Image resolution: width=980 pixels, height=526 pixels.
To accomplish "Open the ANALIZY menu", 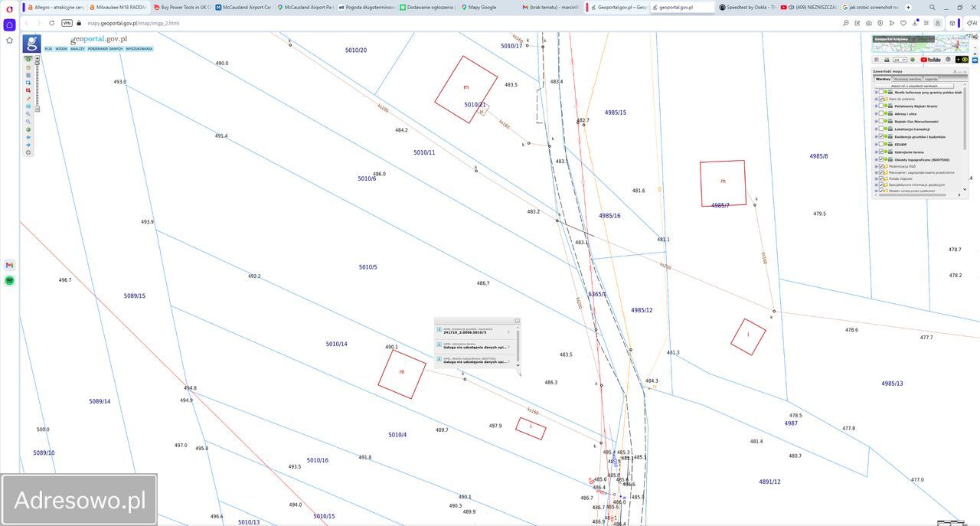I will click(x=77, y=49).
